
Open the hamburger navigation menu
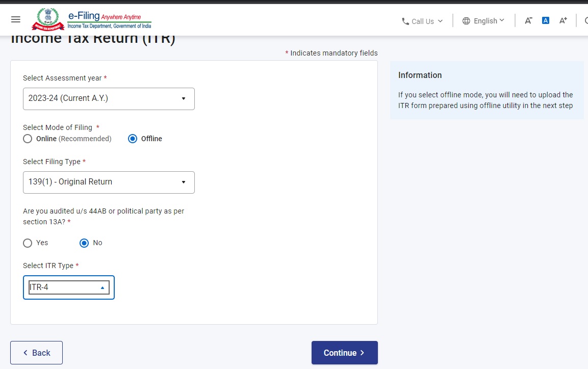15,19
